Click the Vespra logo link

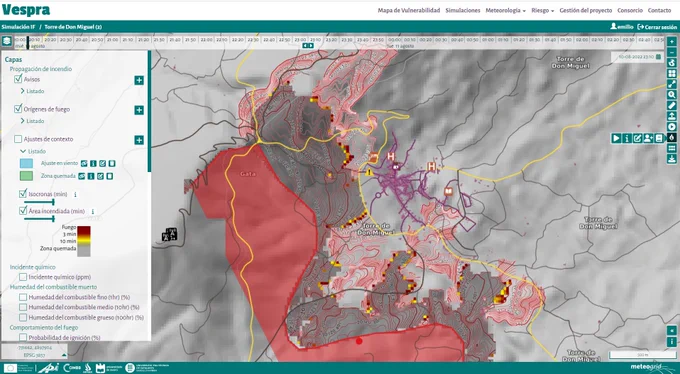(26, 10)
